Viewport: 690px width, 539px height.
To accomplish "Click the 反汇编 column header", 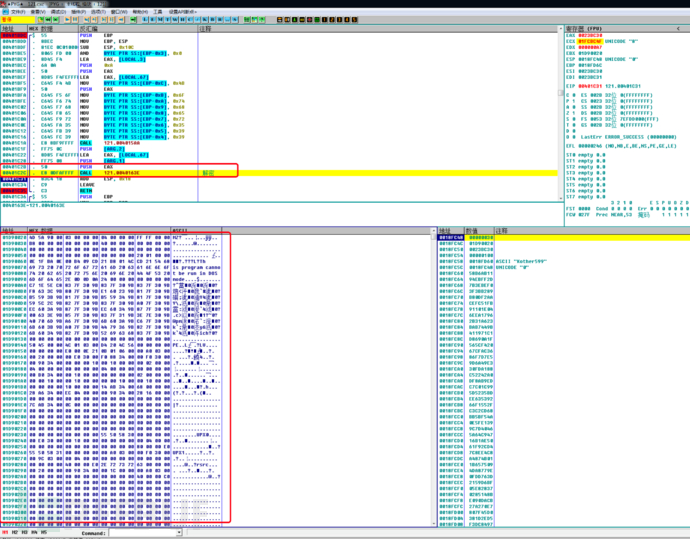I will point(138,29).
